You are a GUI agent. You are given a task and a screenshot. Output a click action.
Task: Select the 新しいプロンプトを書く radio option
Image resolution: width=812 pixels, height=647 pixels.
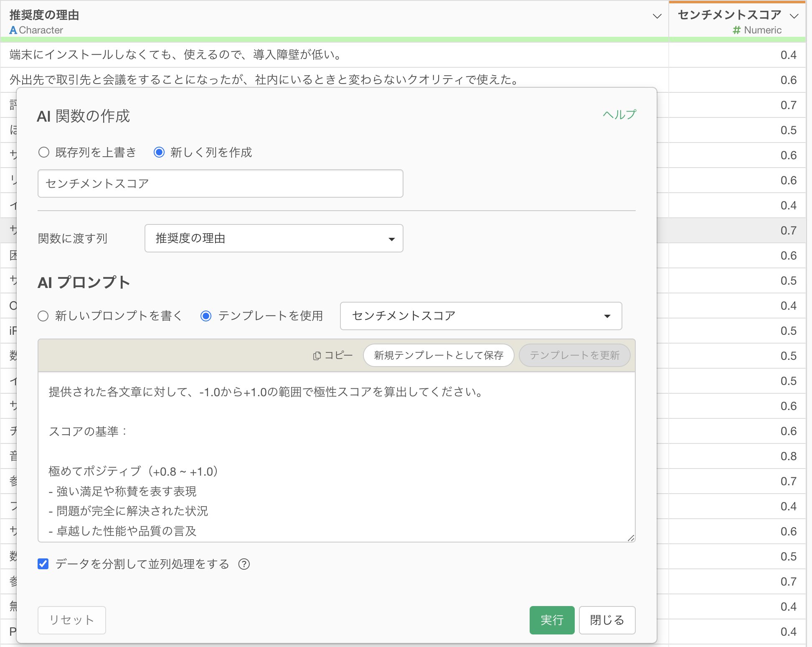point(43,316)
